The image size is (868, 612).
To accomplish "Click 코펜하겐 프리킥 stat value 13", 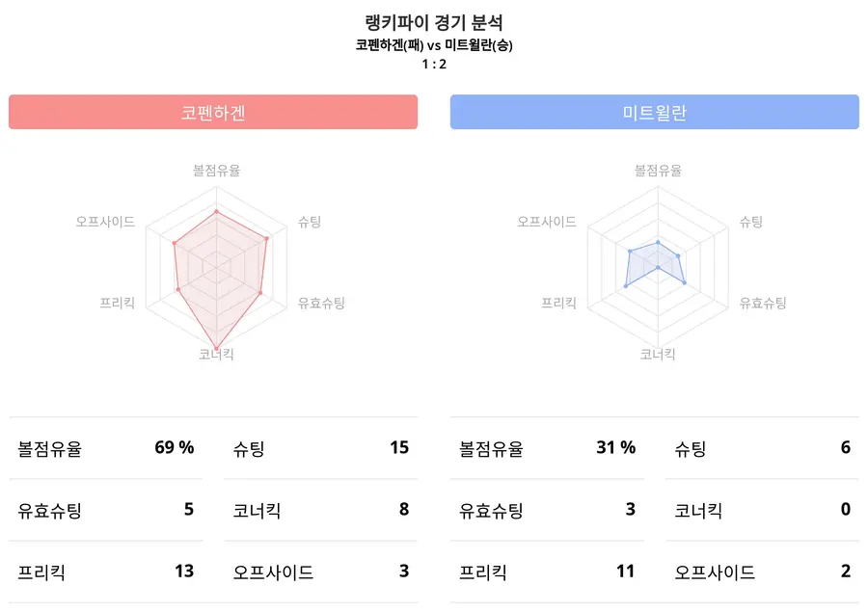I will 184,572.
